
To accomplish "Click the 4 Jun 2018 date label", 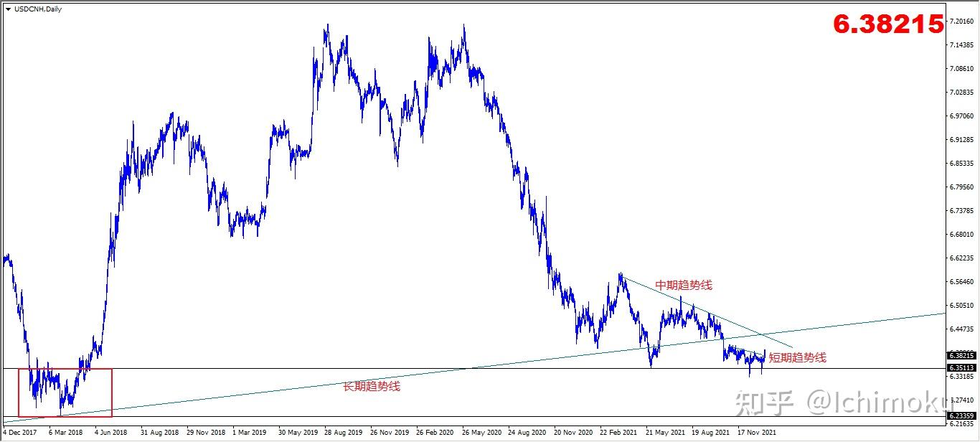I will pyautogui.click(x=111, y=433).
